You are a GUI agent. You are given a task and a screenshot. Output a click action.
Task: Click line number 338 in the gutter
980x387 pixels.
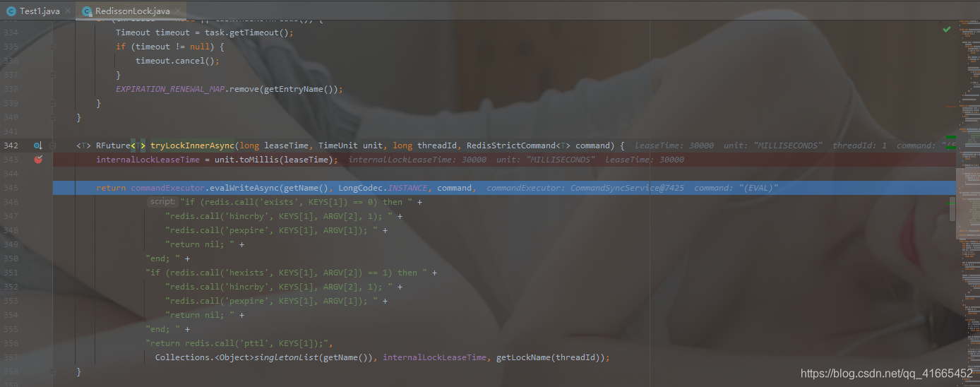11,89
